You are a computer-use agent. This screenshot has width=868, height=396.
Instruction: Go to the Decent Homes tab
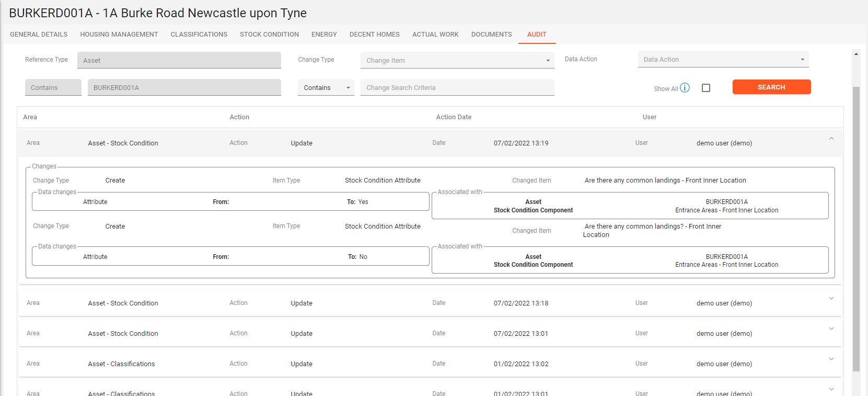(x=374, y=35)
